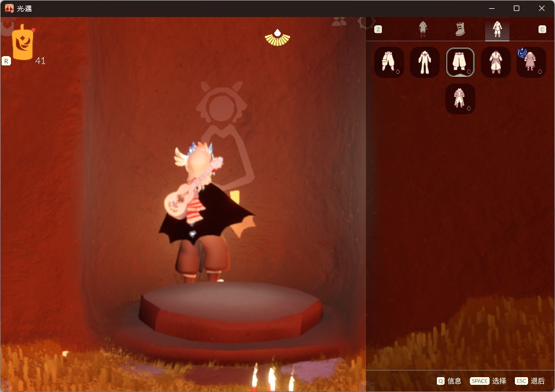555x392 pixels.
Task: Click the candle count 41
Action: (x=40, y=61)
